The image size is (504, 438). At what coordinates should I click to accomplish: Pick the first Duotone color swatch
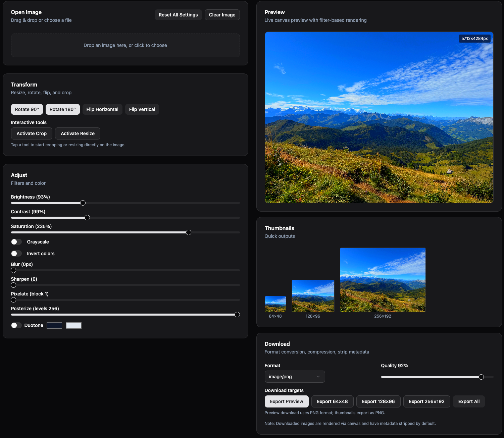[54, 325]
